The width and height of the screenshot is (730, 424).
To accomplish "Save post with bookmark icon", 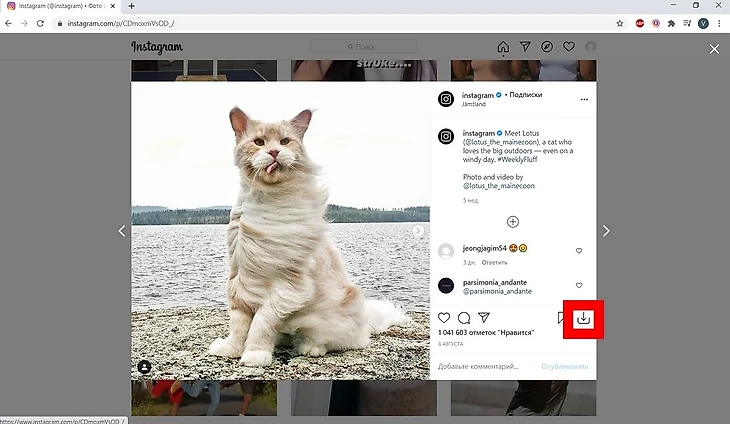I will (561, 318).
